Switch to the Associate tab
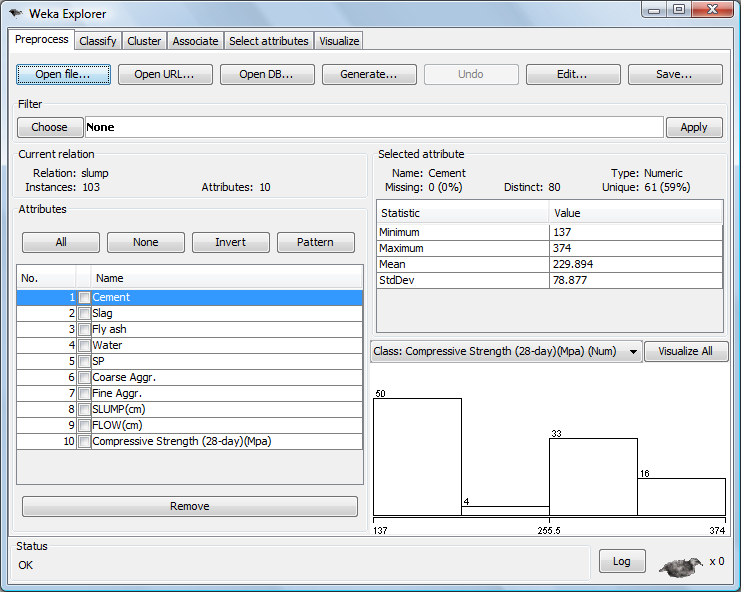Image resolution: width=741 pixels, height=592 pixels. (x=195, y=41)
